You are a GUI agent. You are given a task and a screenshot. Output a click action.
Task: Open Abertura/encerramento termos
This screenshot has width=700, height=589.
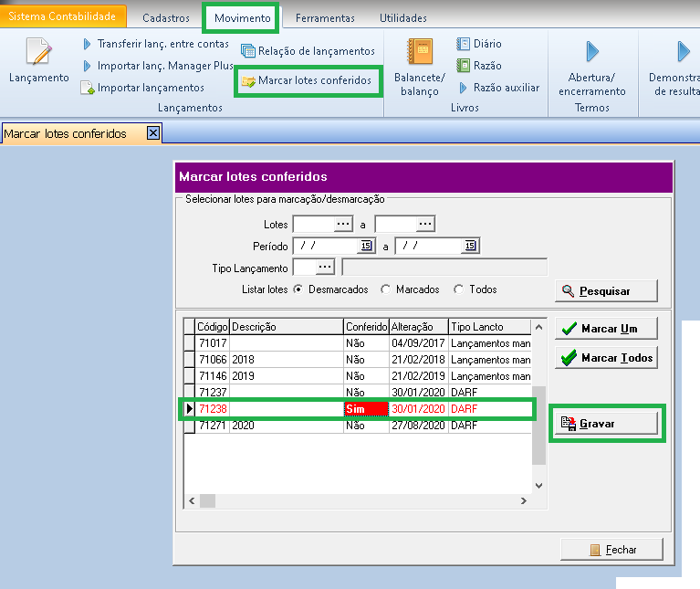tap(591, 51)
